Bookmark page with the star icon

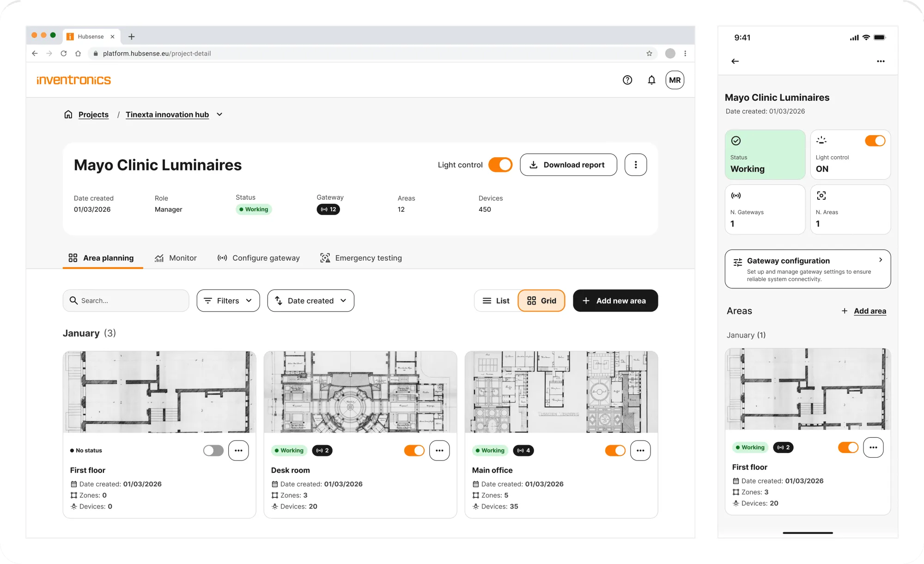649,54
